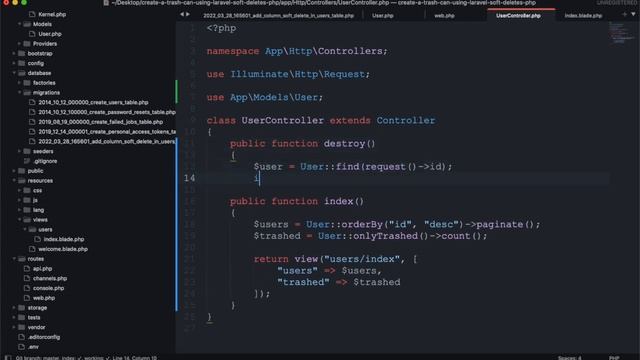Image resolution: width=640 pixels, height=360 pixels.
Task: Click the css folder icon
Action: point(27,191)
